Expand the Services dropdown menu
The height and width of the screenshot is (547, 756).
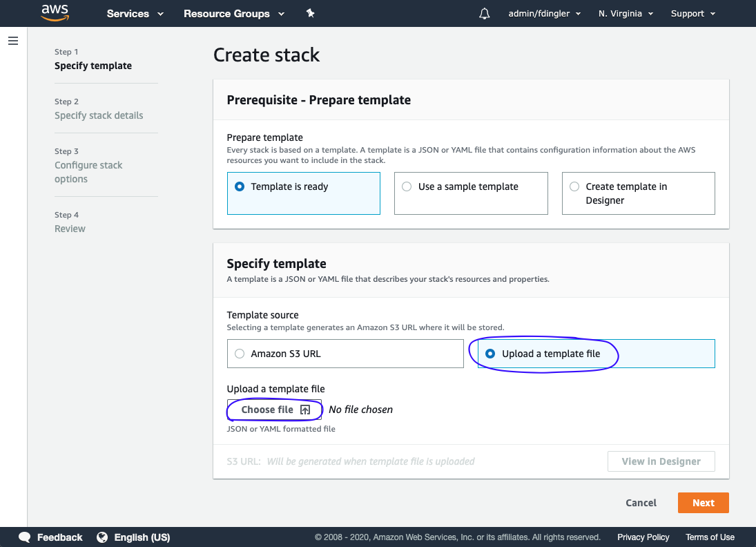[x=135, y=14]
